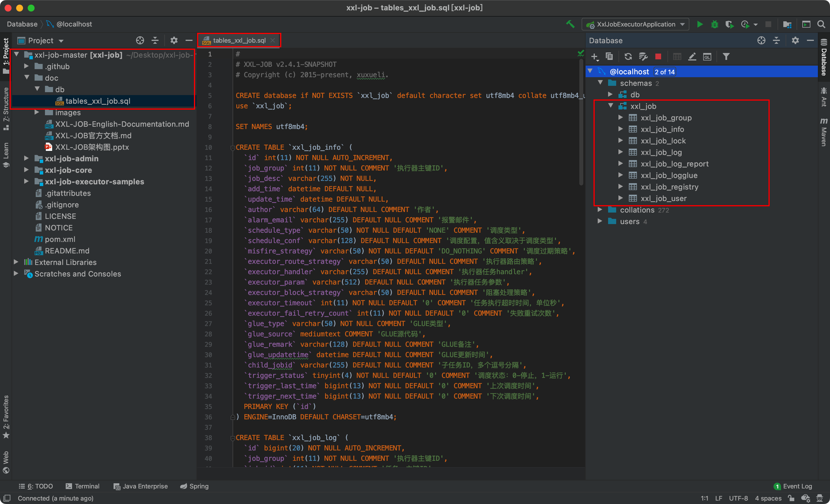Screen dimensions: 830x504
Task: Click Search Everywhere magnifier icon
Action: click(x=821, y=24)
